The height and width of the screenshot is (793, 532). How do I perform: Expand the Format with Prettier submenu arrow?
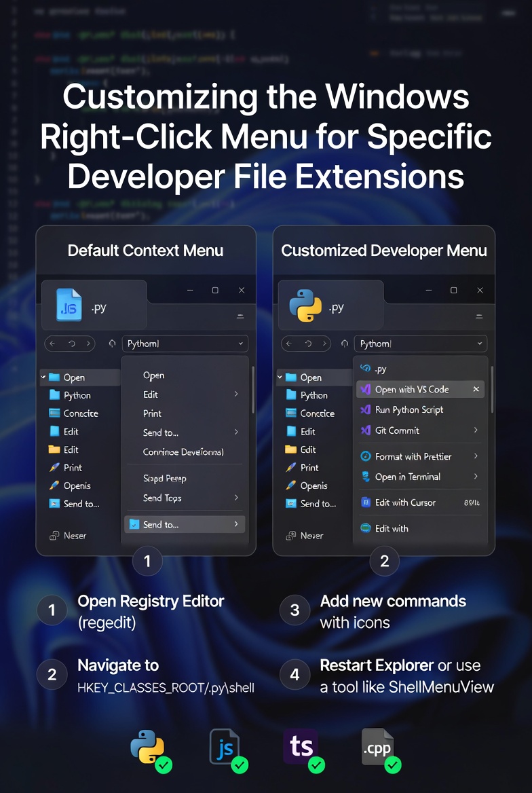click(x=476, y=456)
